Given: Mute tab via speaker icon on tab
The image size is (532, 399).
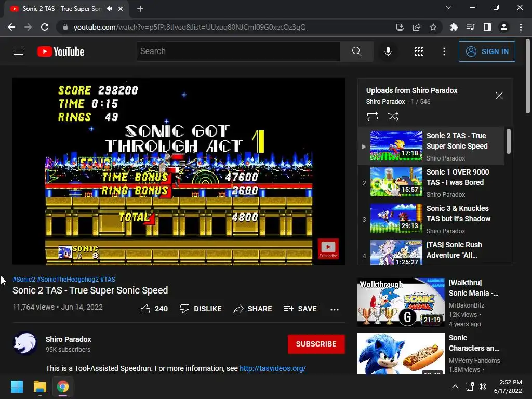Looking at the screenshot, I should click(109, 9).
